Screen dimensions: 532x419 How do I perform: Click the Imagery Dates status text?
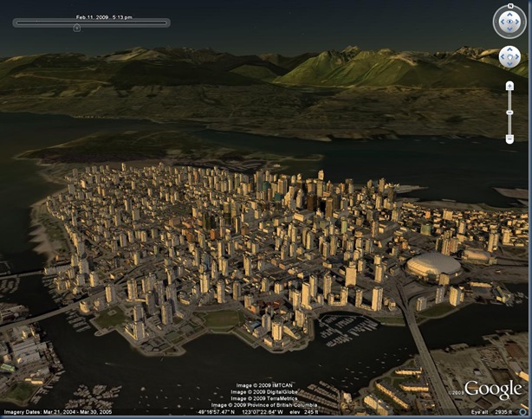(x=58, y=412)
